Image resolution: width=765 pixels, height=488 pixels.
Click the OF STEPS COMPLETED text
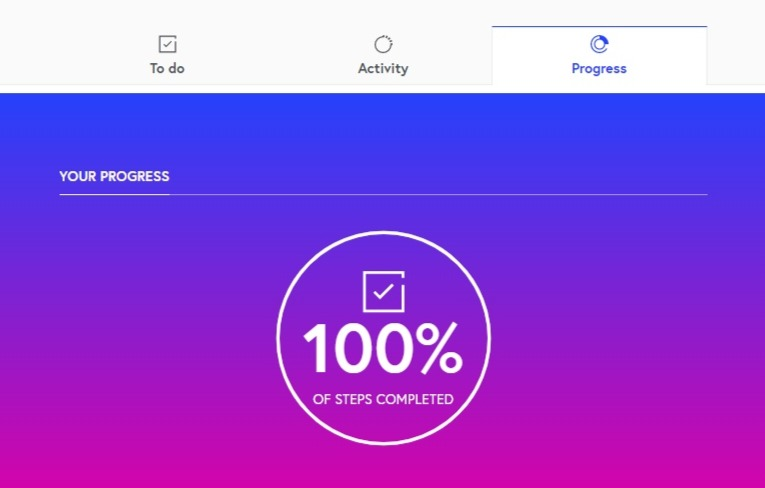point(383,399)
